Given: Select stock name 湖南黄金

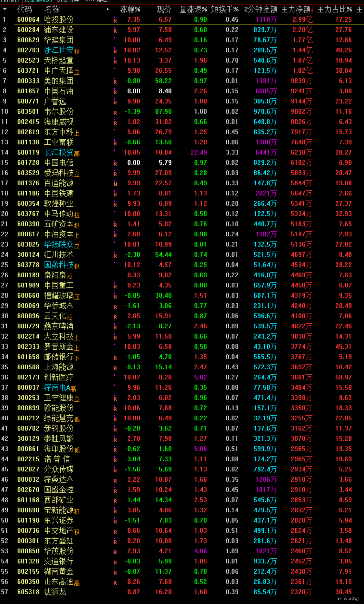Looking at the screenshot, I should coord(59,571).
